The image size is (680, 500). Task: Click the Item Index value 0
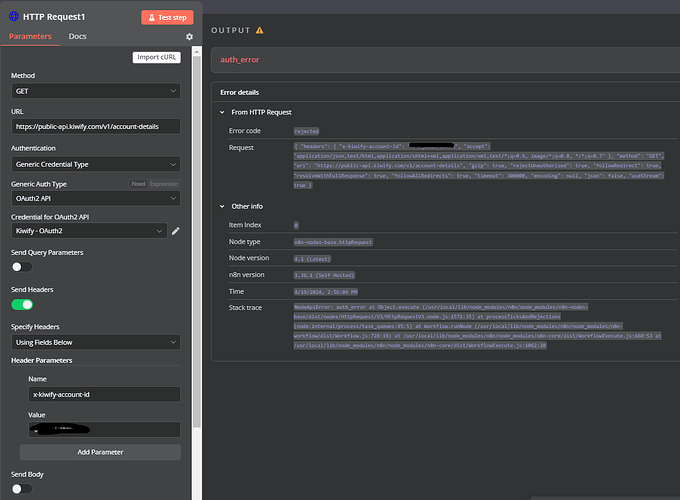point(296,225)
